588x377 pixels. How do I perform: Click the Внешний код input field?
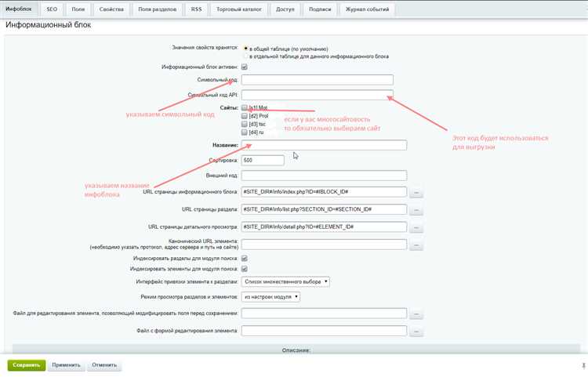coord(324,176)
